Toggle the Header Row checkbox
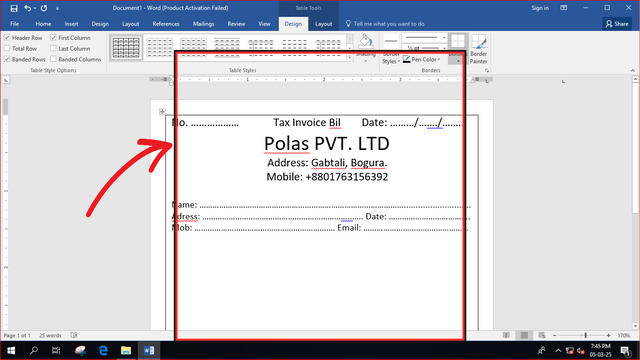The image size is (640, 360). coord(7,38)
